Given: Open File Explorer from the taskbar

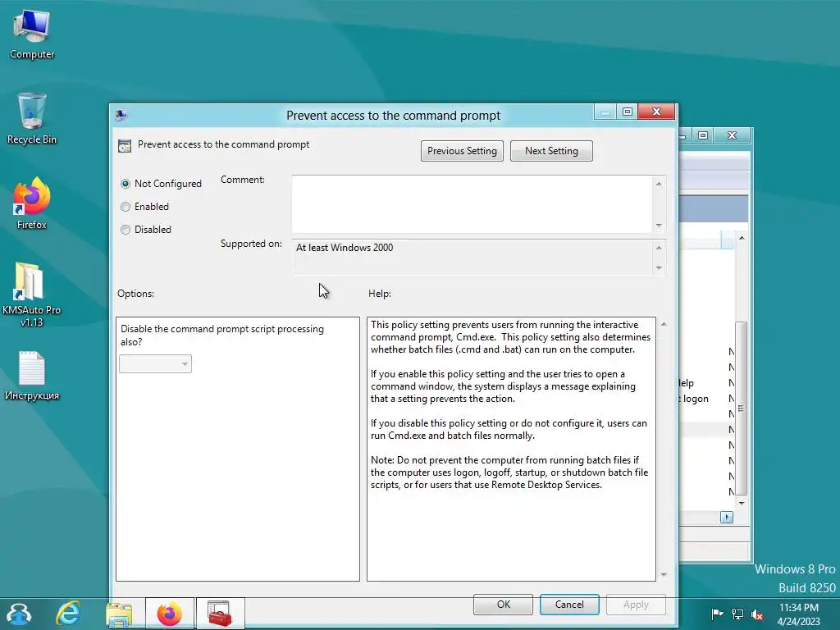Looking at the screenshot, I should tap(119, 614).
